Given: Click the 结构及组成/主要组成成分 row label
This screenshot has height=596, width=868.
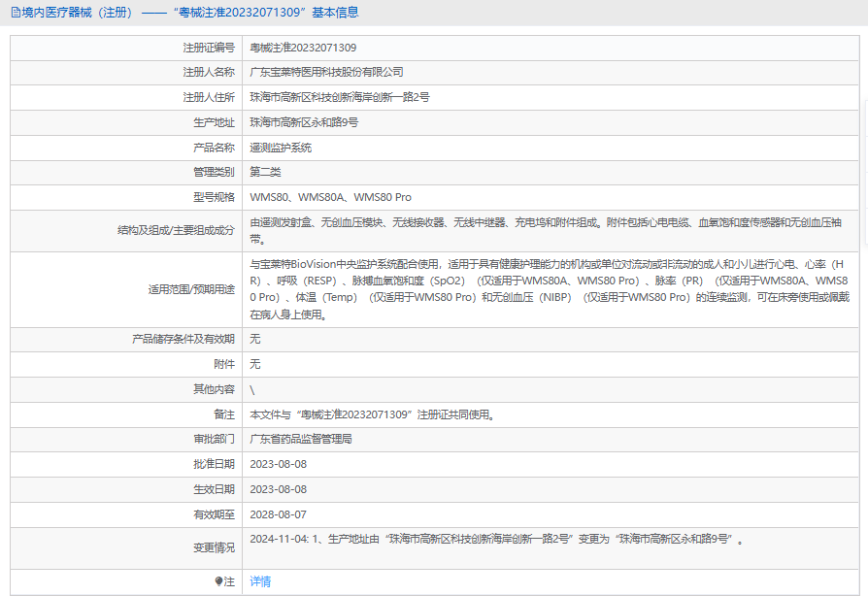Looking at the screenshot, I should tap(176, 230).
